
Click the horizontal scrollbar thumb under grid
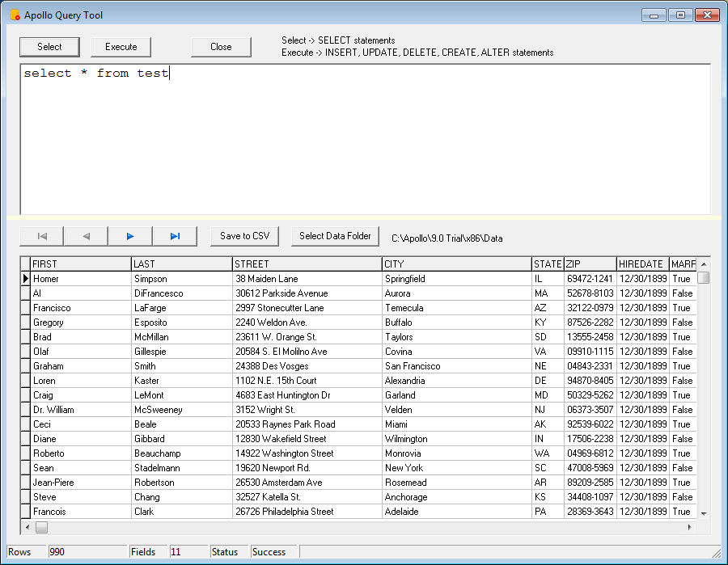pyautogui.click(x=41, y=527)
